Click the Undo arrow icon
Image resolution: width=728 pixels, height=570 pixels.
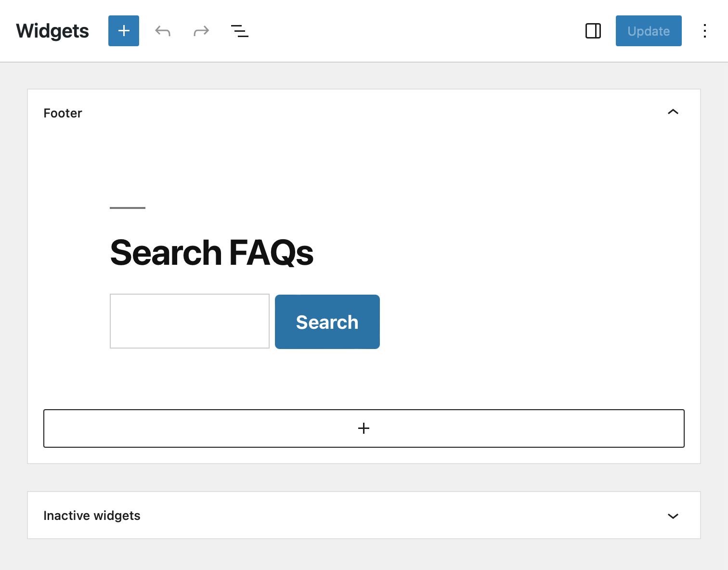point(163,31)
